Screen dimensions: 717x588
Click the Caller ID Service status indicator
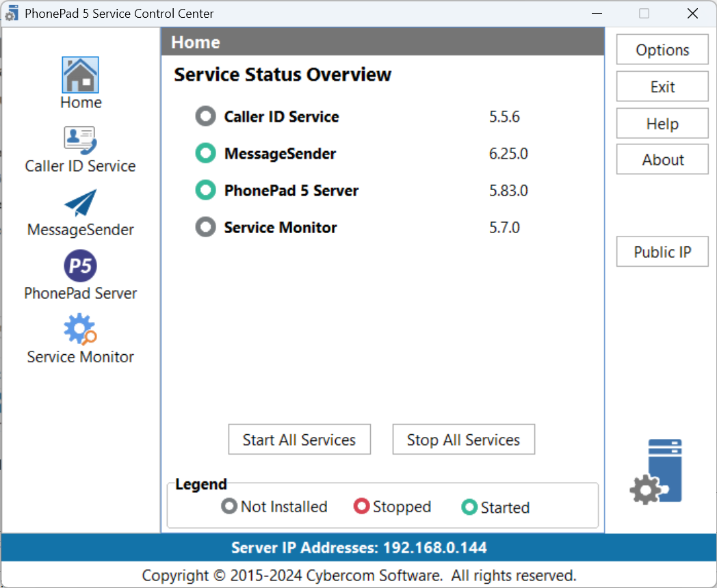(x=205, y=116)
